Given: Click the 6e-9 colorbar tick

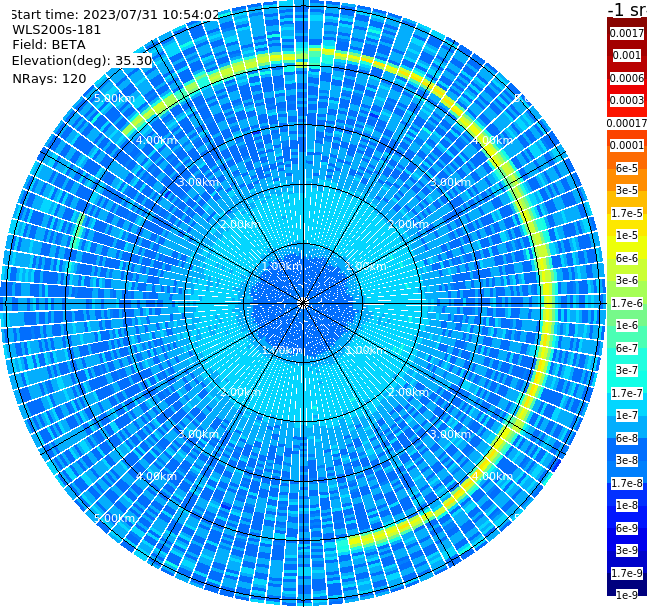Looking at the screenshot, I should point(627,528).
